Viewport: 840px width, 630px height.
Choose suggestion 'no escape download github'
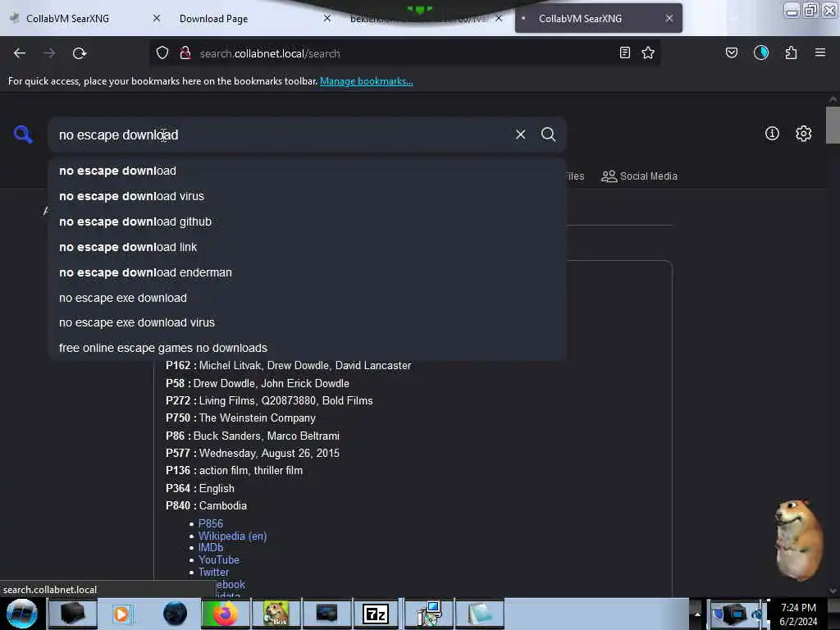pos(135,221)
